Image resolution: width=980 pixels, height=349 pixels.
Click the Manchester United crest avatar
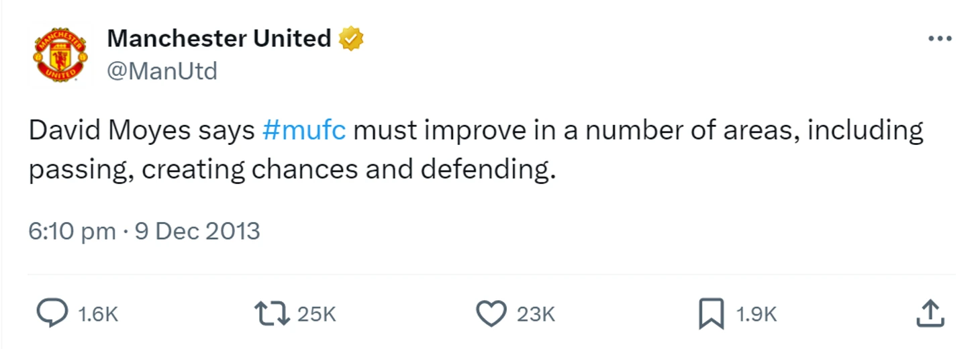[x=60, y=55]
